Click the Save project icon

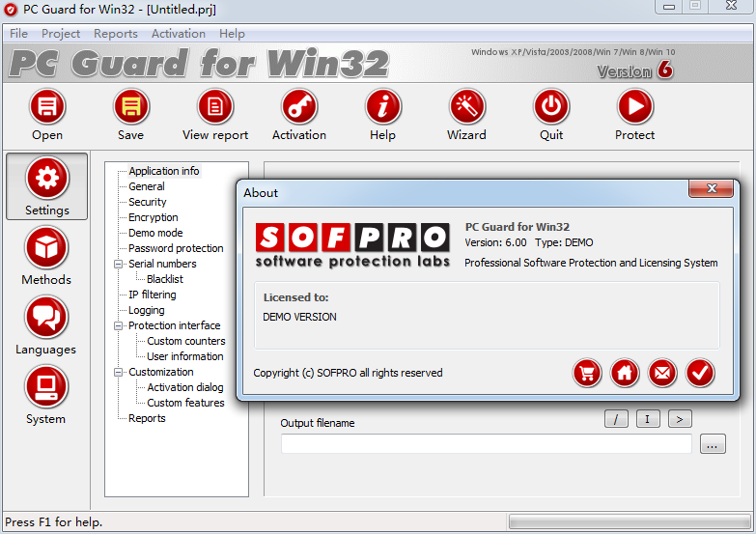[131, 106]
